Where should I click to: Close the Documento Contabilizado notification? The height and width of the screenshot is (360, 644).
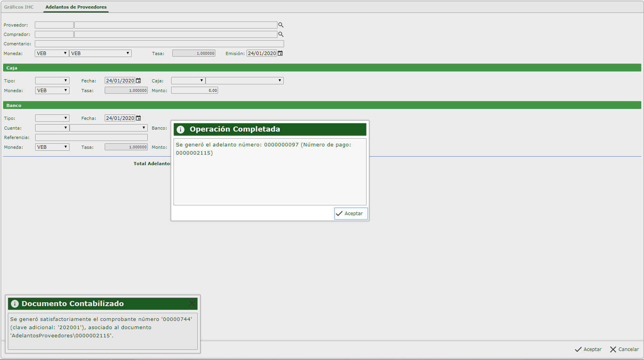point(191,303)
